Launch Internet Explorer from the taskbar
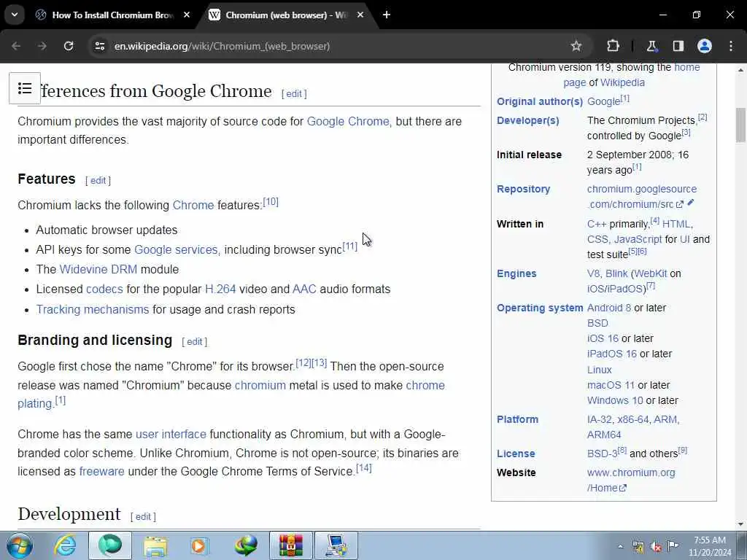 [x=65, y=545]
